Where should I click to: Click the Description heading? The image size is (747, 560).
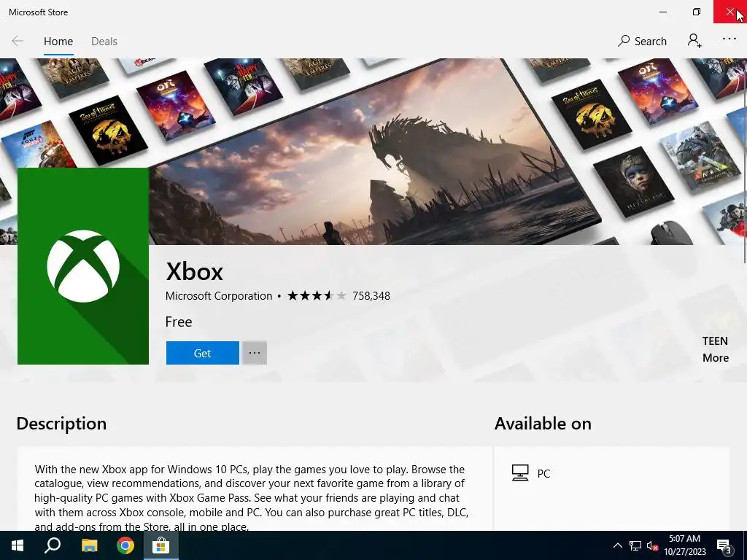point(61,424)
